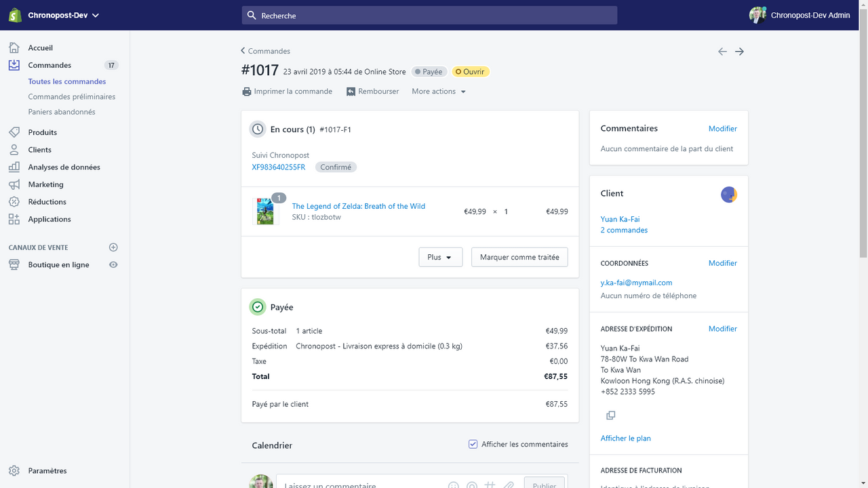Click the Produits tag icon
Viewport: 868px width, 488px height.
[14, 132]
